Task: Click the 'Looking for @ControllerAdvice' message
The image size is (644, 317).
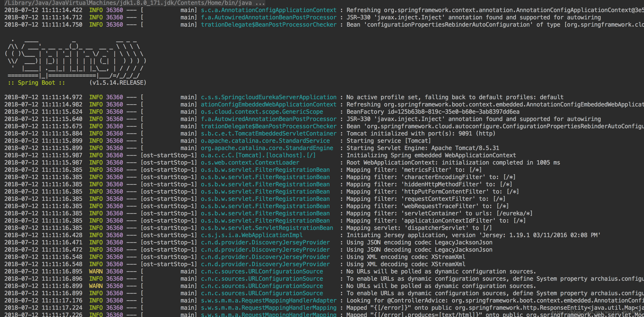Action: (x=495, y=300)
